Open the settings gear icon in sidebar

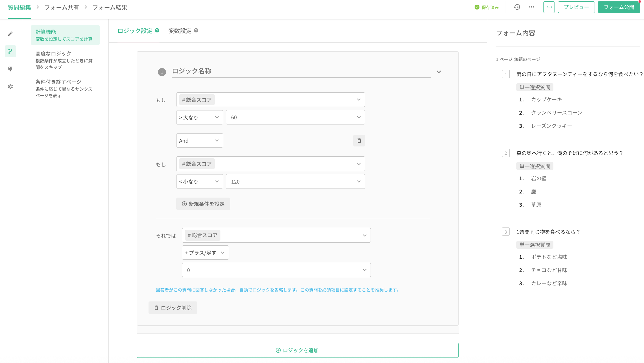[x=10, y=87]
